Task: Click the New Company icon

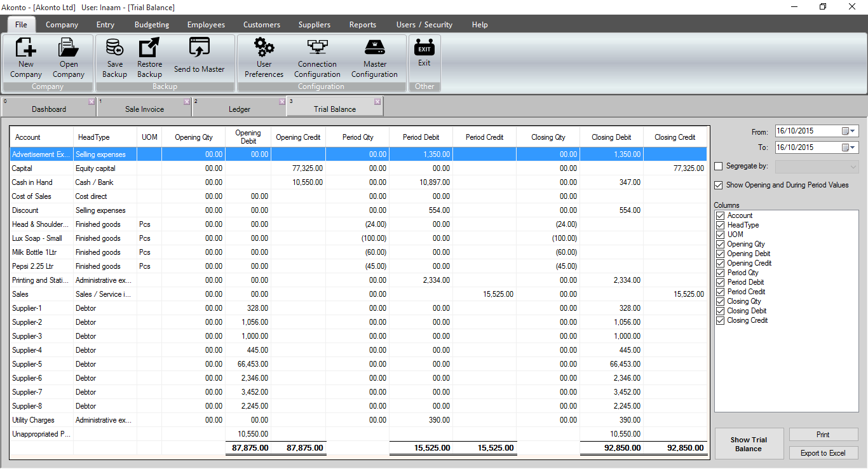Action: point(25,48)
